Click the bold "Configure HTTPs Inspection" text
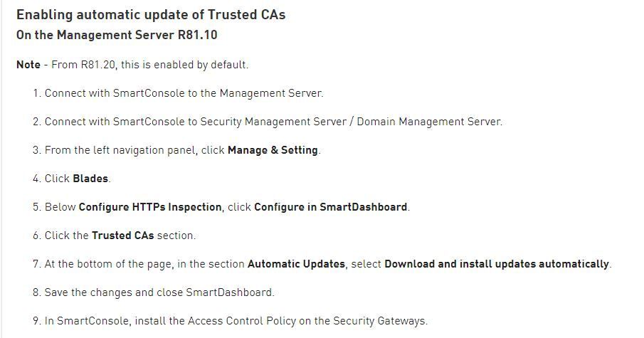Viewport: 644px width, 338px height. click(x=150, y=207)
